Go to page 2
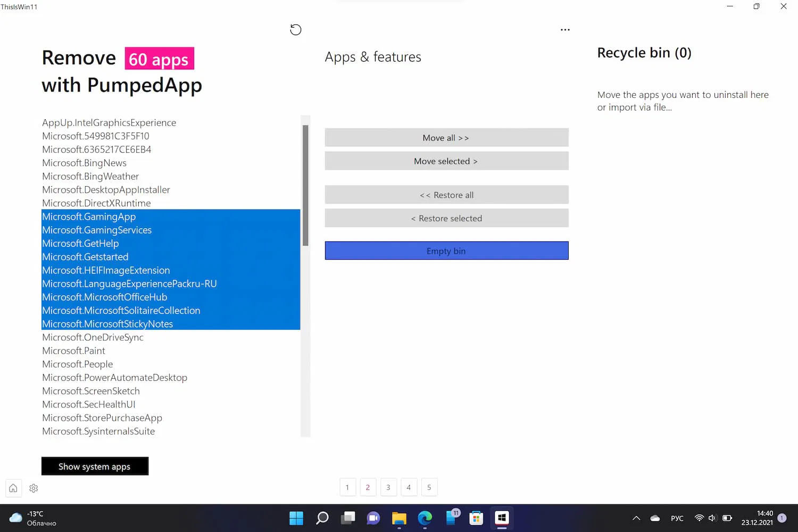Image resolution: width=798 pixels, height=532 pixels. tap(368, 487)
